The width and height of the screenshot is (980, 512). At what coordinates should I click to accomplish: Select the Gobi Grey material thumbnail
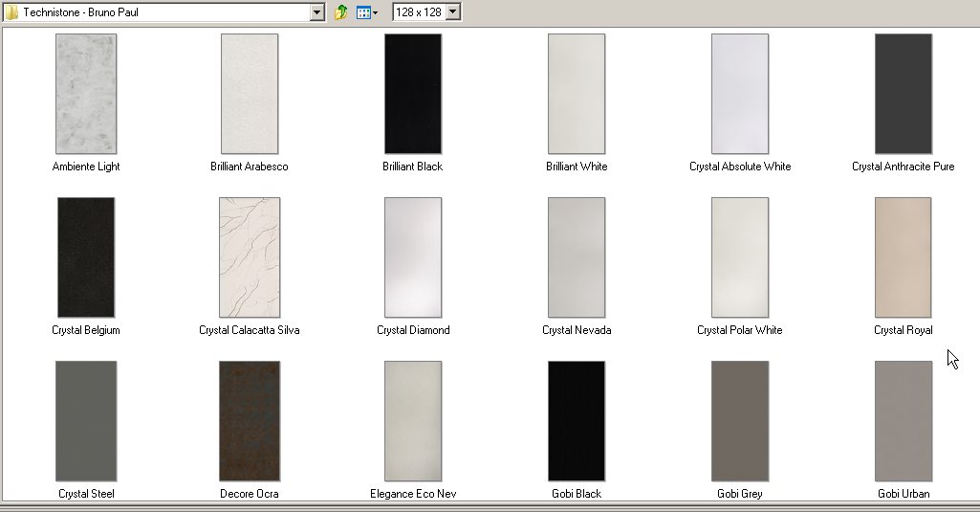point(740,421)
